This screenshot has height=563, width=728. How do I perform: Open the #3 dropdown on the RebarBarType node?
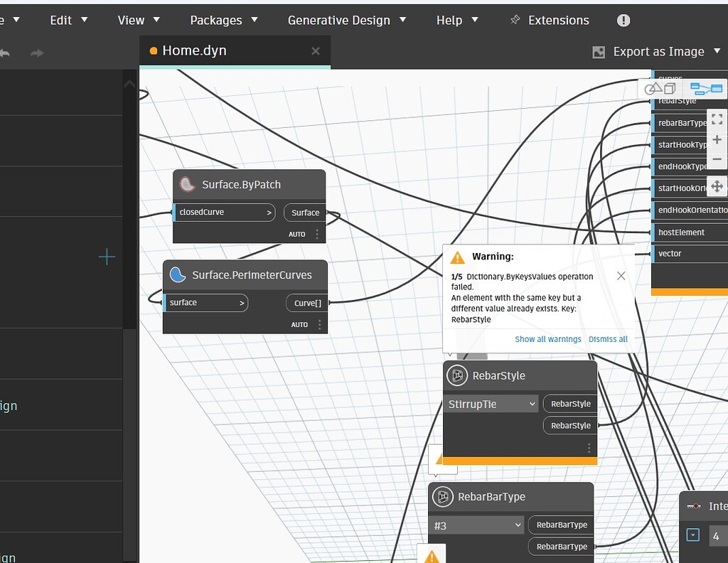click(x=476, y=525)
